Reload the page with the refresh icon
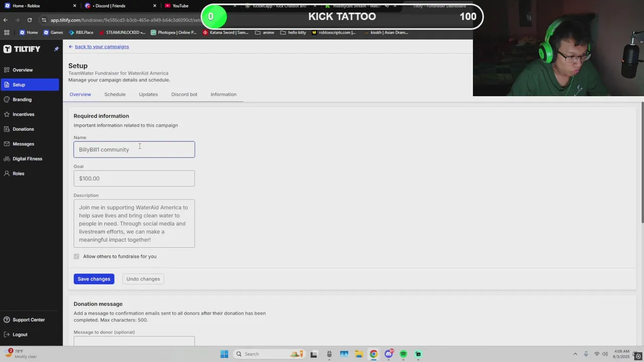This screenshot has width=644, height=362. pos(30,20)
